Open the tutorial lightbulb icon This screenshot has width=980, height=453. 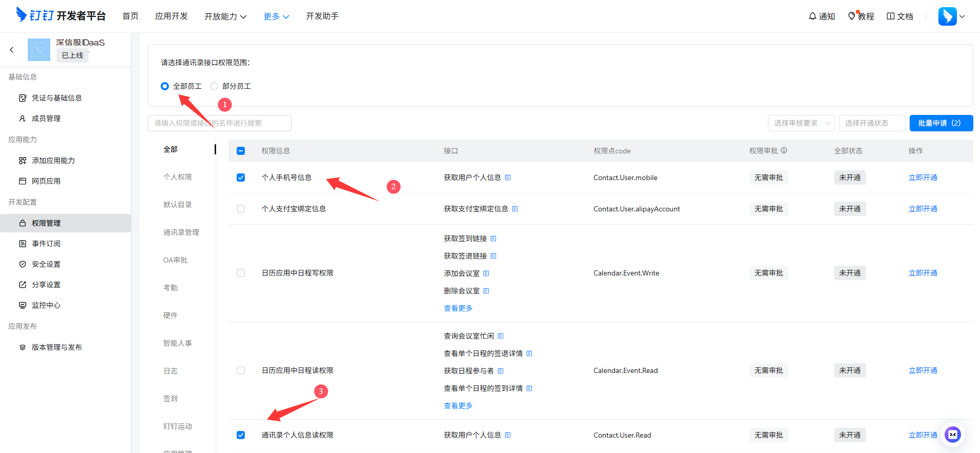point(852,16)
